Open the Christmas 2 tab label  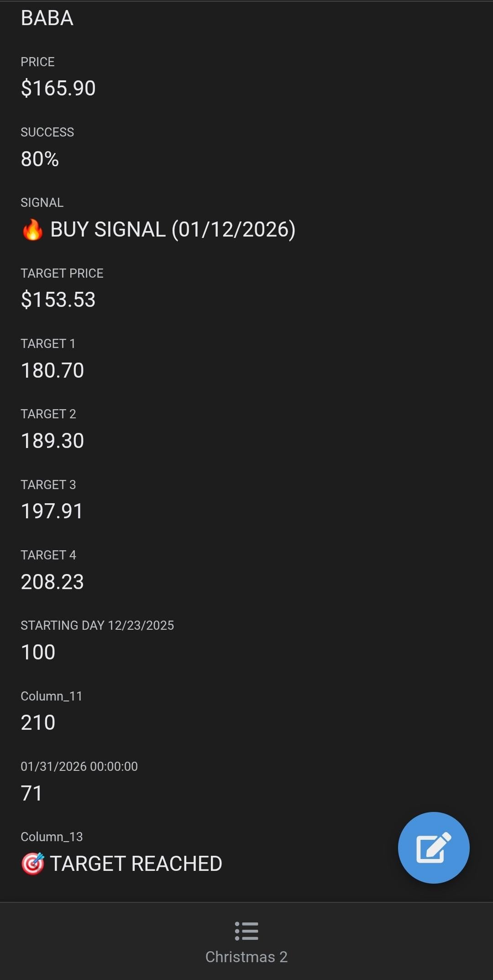(246, 957)
